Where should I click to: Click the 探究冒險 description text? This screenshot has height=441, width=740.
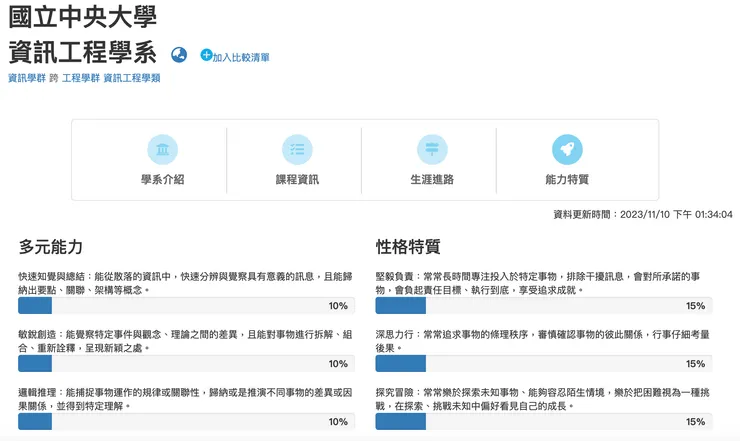(x=543, y=399)
